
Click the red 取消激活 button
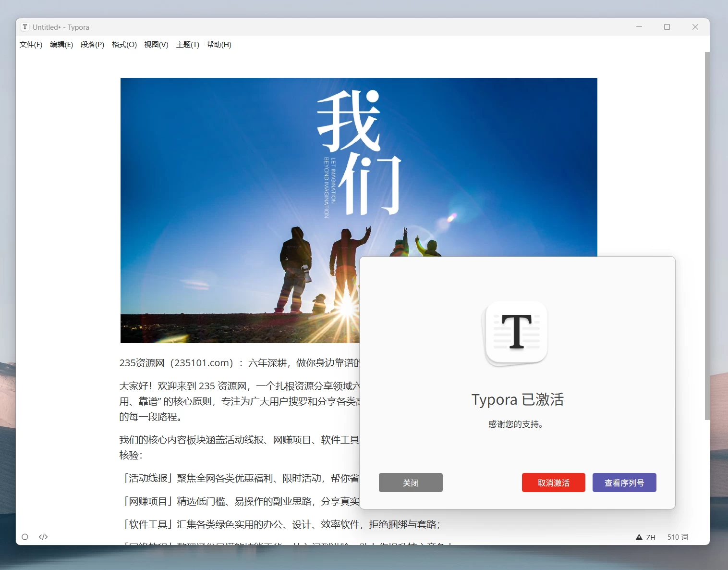click(553, 483)
